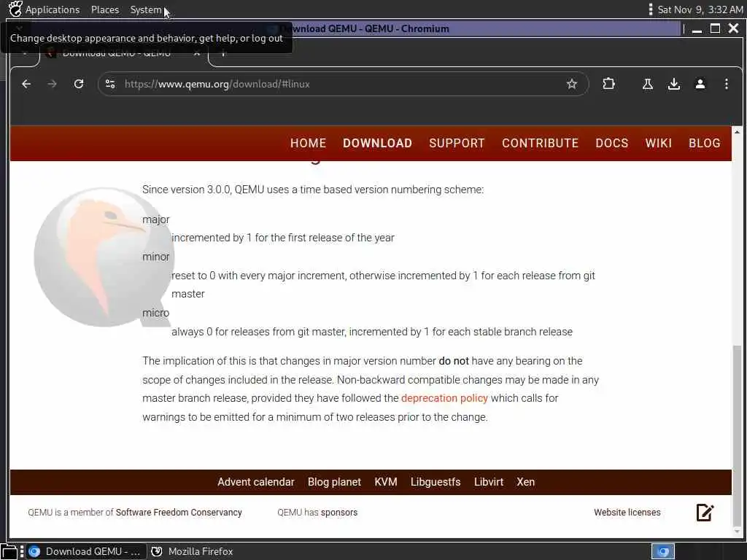Open the Applications menu
Screen dimensions: 747x560
click(x=53, y=9)
